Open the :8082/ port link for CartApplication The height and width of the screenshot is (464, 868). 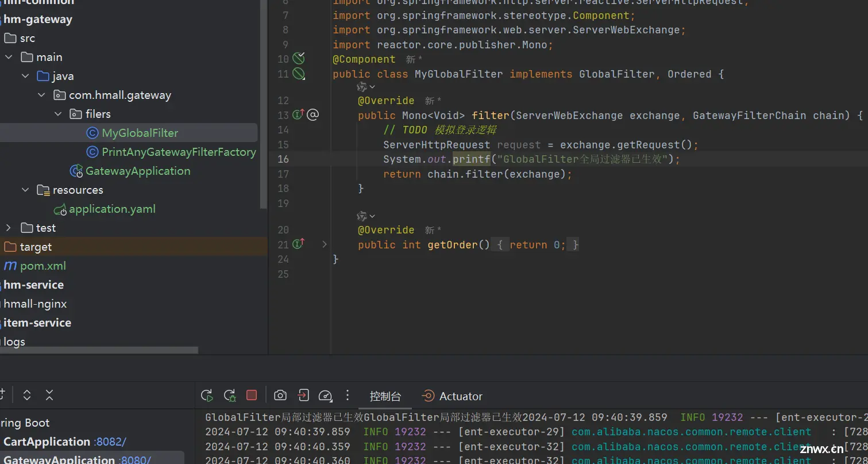tap(110, 442)
